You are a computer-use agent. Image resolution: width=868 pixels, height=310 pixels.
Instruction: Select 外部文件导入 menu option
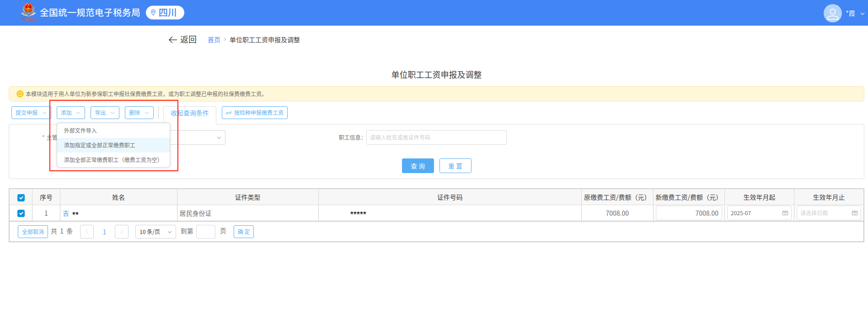point(80,131)
